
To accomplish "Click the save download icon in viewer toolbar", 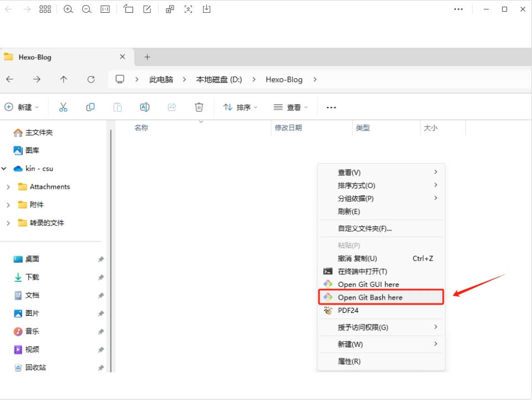I will [206, 9].
